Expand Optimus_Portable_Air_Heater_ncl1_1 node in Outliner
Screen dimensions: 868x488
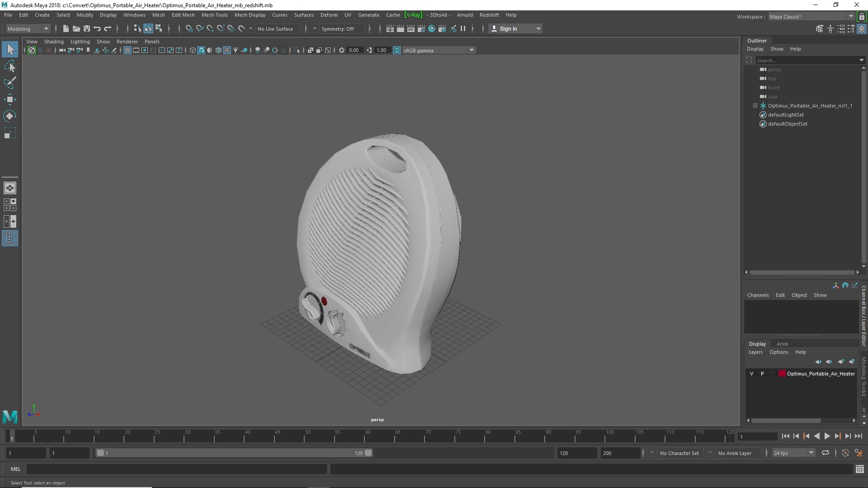(x=755, y=106)
